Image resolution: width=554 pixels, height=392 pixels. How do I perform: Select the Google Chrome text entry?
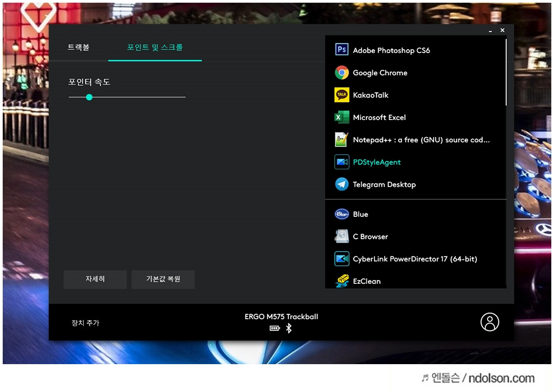pos(380,73)
